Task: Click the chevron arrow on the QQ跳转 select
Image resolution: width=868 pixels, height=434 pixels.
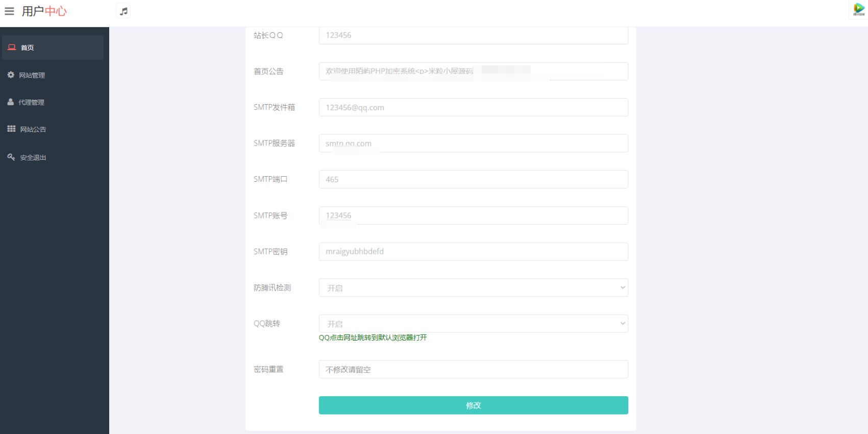Action: coord(622,323)
